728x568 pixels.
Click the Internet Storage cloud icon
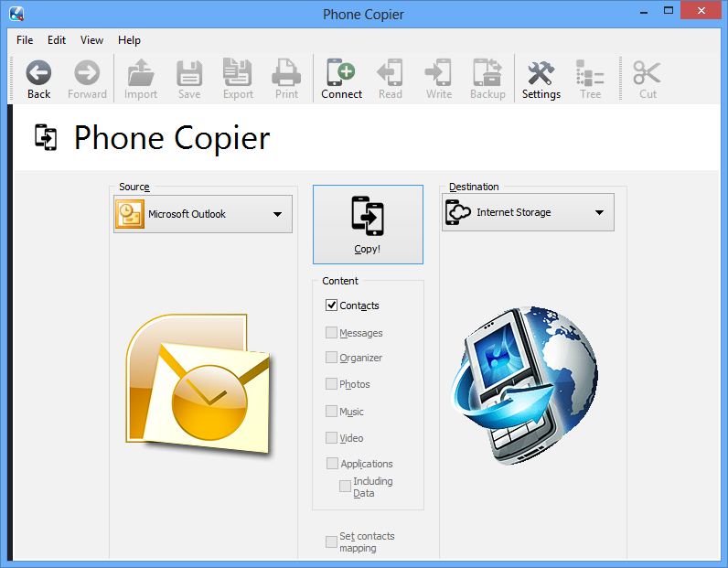click(458, 212)
